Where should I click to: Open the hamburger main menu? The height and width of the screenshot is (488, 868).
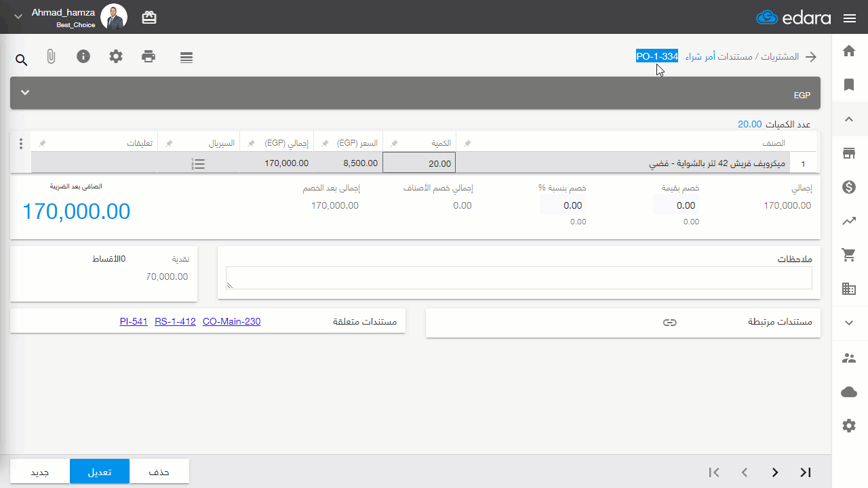850,18
